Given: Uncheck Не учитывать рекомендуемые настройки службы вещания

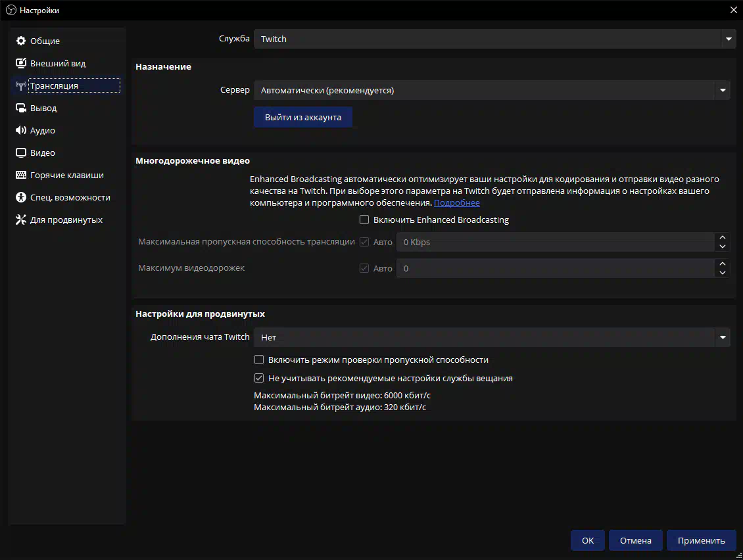Looking at the screenshot, I should (258, 378).
